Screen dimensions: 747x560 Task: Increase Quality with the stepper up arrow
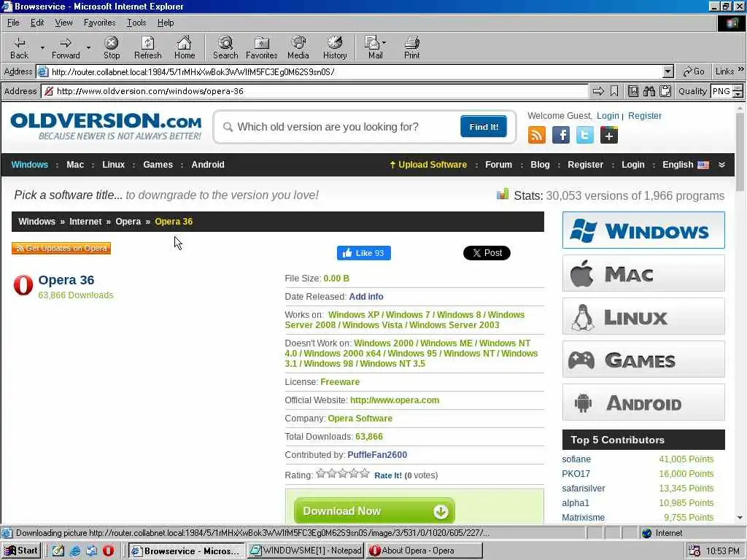click(x=738, y=87)
